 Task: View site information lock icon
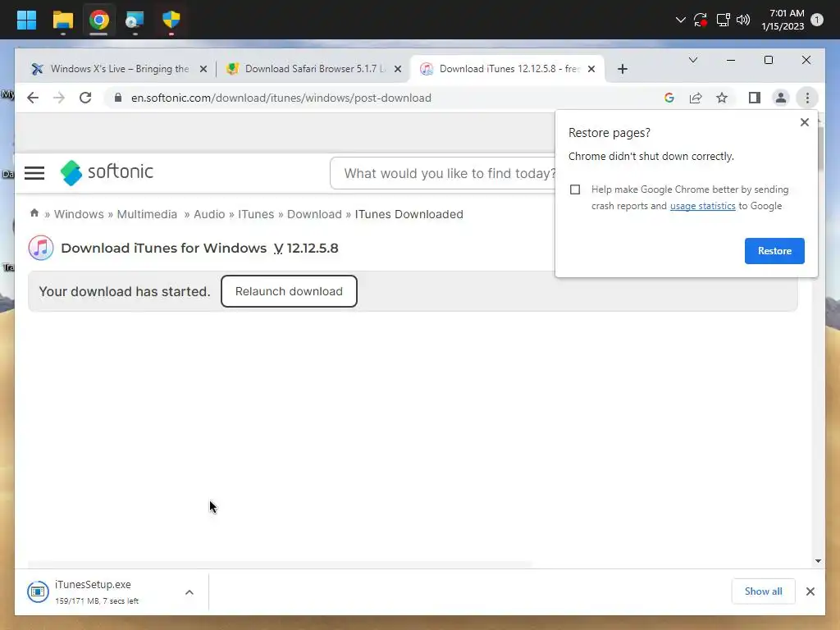click(118, 98)
